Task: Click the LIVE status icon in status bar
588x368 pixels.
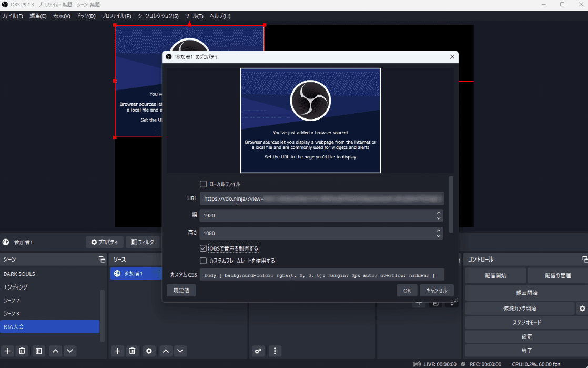Action: click(x=417, y=364)
